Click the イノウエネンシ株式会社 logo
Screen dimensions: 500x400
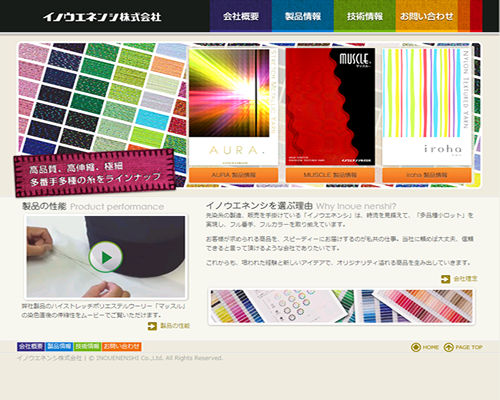[x=102, y=17]
